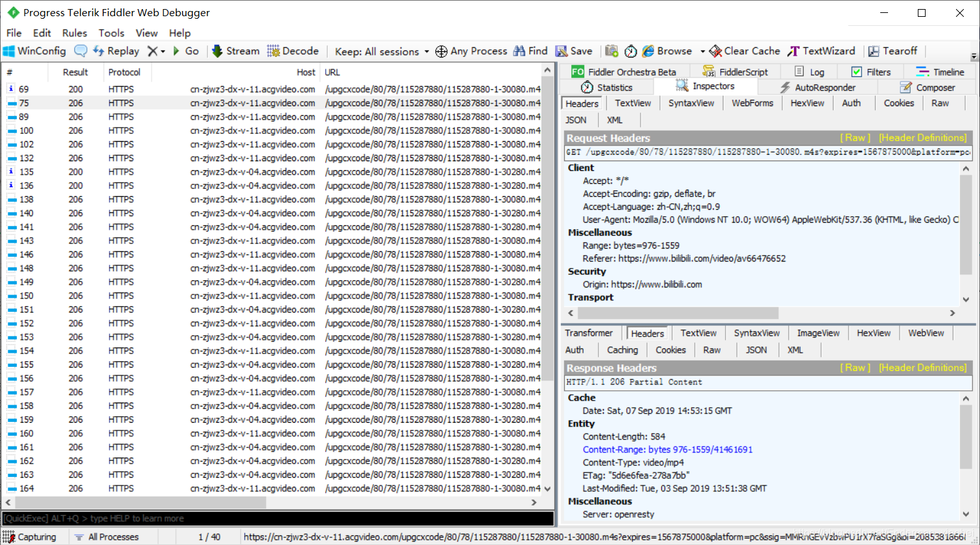This screenshot has width=980, height=545.
Task: Click Raw link in Request Headers
Action: pyautogui.click(x=855, y=138)
